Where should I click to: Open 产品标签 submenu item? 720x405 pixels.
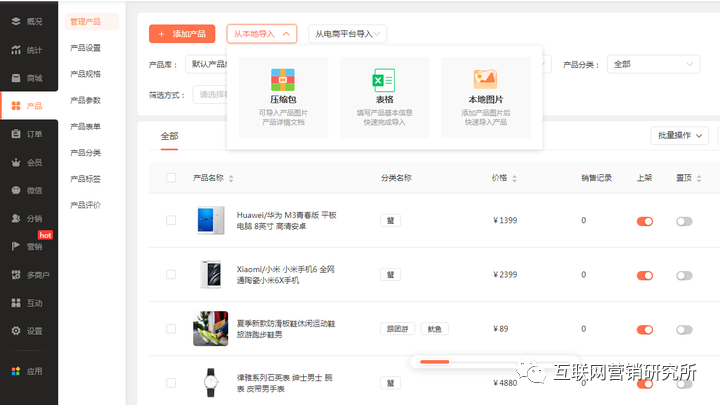[85, 179]
